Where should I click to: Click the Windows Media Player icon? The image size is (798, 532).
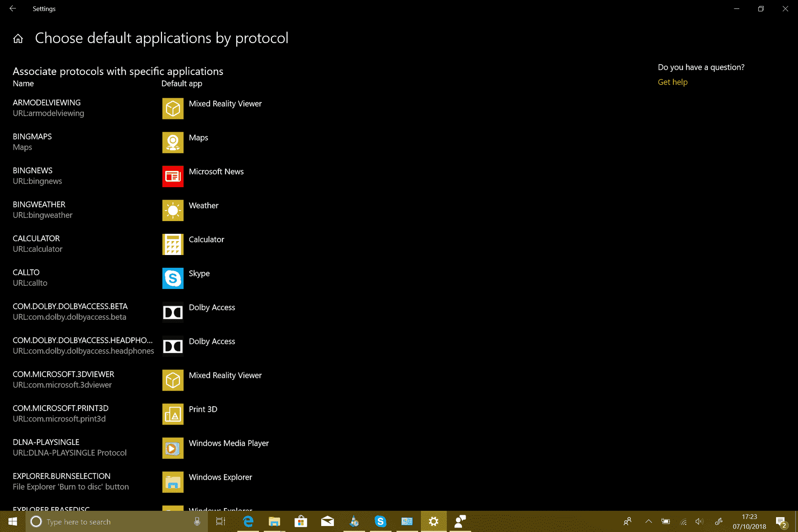[x=173, y=448]
